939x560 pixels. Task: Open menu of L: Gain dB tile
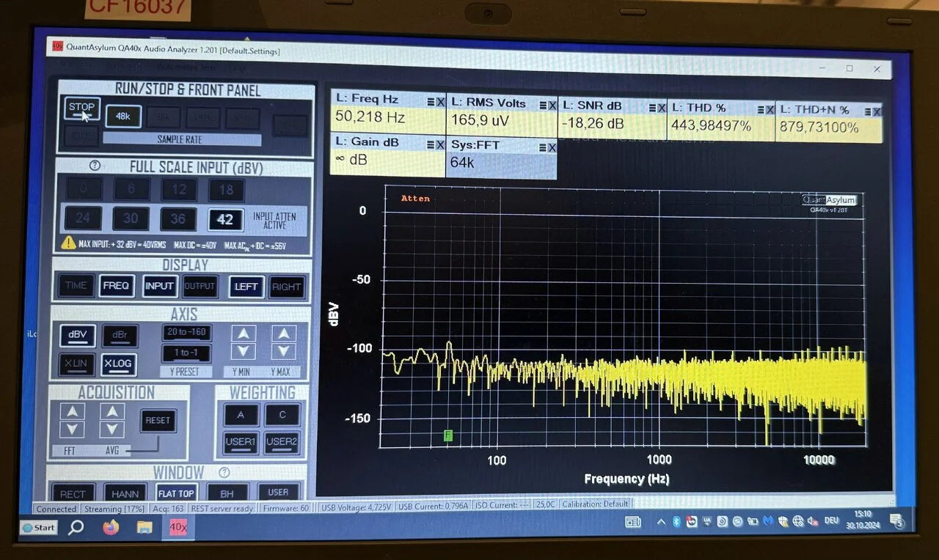pyautogui.click(x=431, y=144)
